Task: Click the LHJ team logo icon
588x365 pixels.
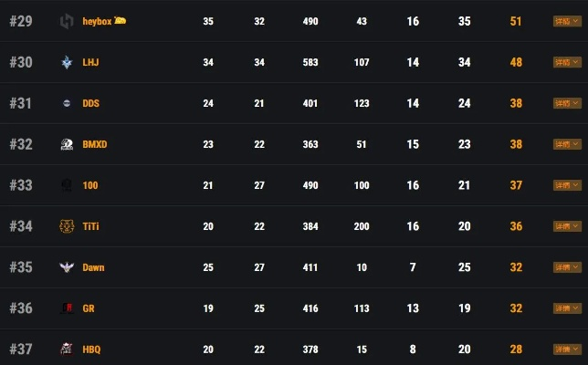Action: click(67, 62)
